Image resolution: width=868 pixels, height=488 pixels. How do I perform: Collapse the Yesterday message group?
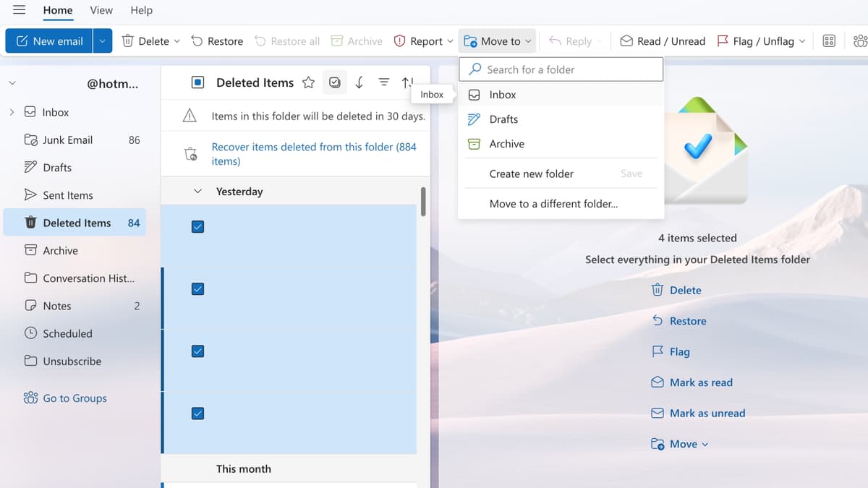pyautogui.click(x=197, y=191)
